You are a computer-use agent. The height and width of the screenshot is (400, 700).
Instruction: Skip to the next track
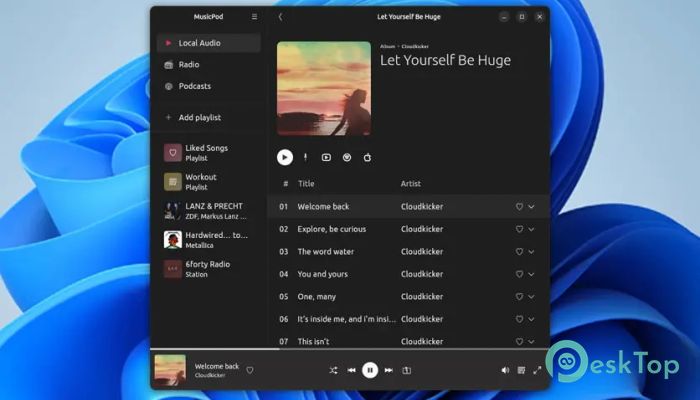click(x=388, y=370)
